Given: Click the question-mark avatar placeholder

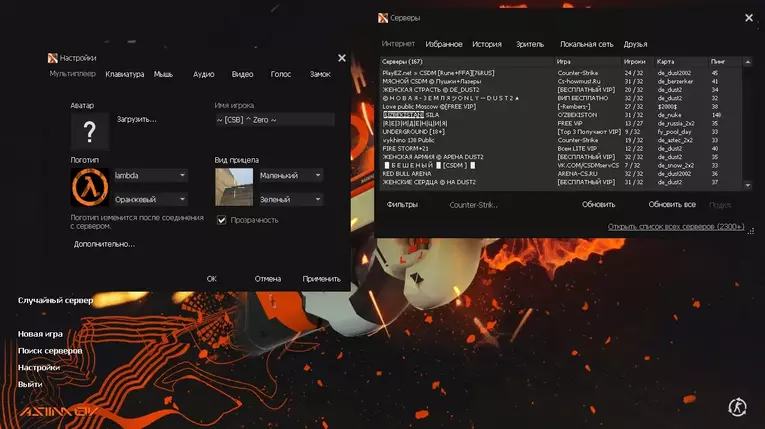Looking at the screenshot, I should click(x=90, y=131).
